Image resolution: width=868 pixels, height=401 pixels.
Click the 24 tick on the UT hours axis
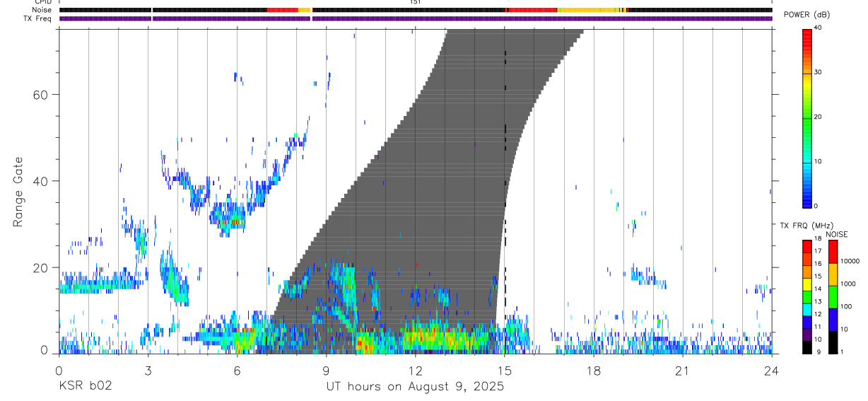(x=772, y=370)
